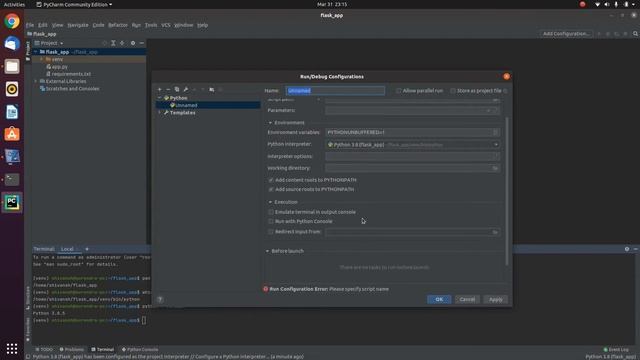Click the help question mark icon in the dialog
The image size is (640, 360).
click(160, 299)
